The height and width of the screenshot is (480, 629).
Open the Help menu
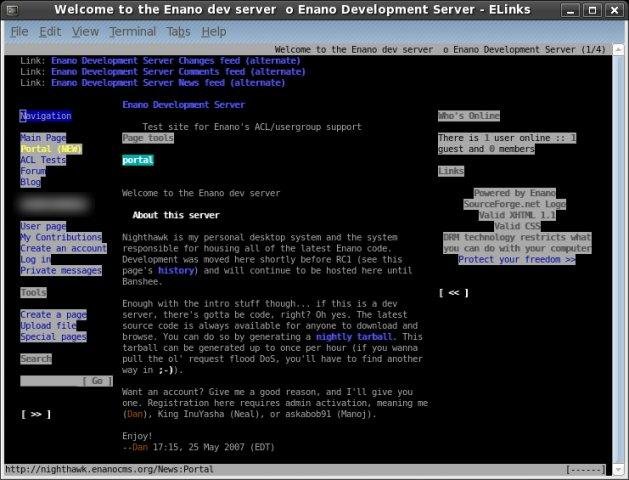pos(214,31)
